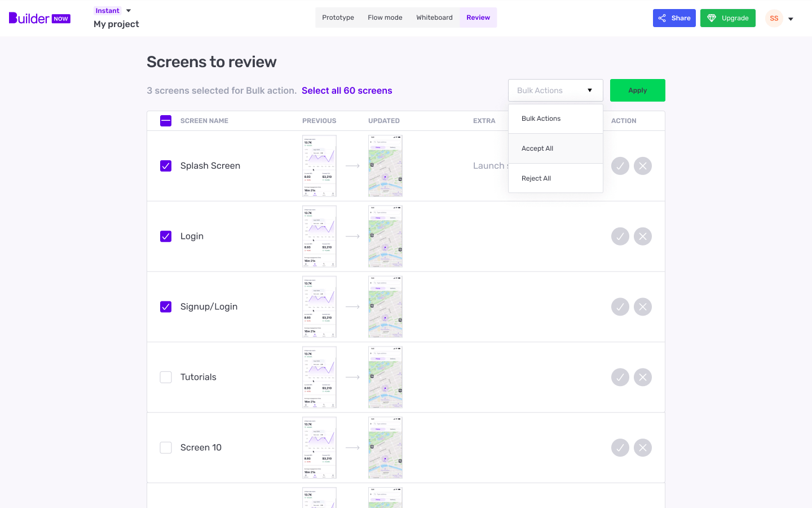This screenshot has width=812, height=508.
Task: Open Screen 10 previous thumbnail
Action: point(319,448)
